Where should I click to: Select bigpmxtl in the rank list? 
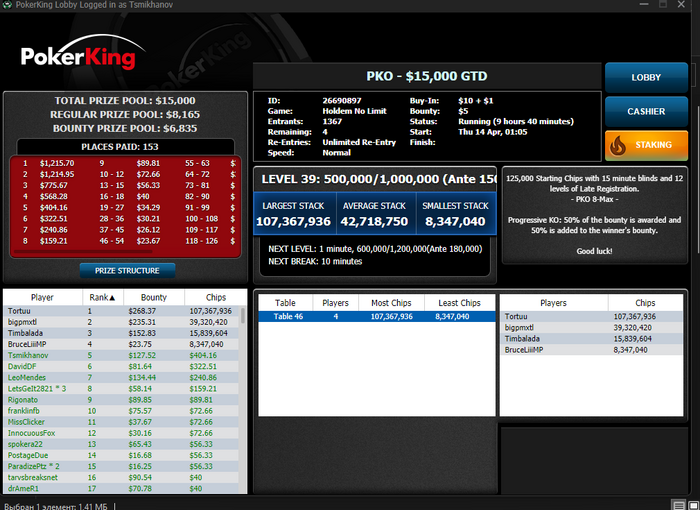(122, 322)
